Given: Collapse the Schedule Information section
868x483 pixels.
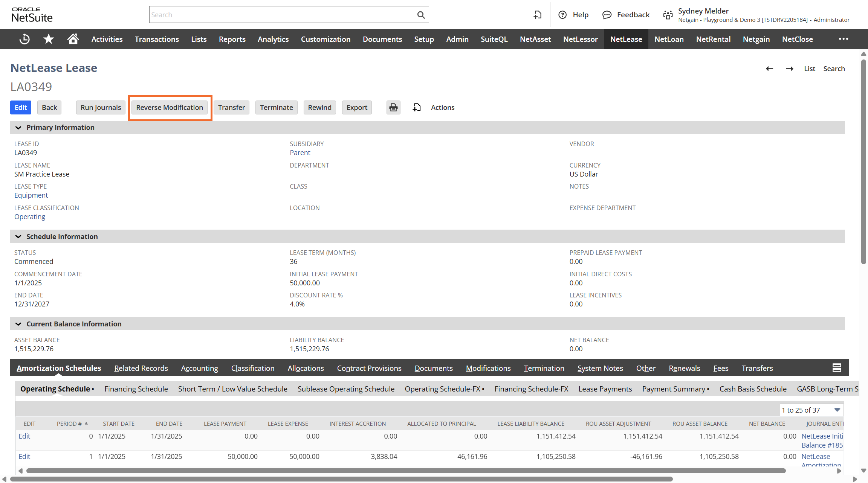Looking at the screenshot, I should 18,236.
